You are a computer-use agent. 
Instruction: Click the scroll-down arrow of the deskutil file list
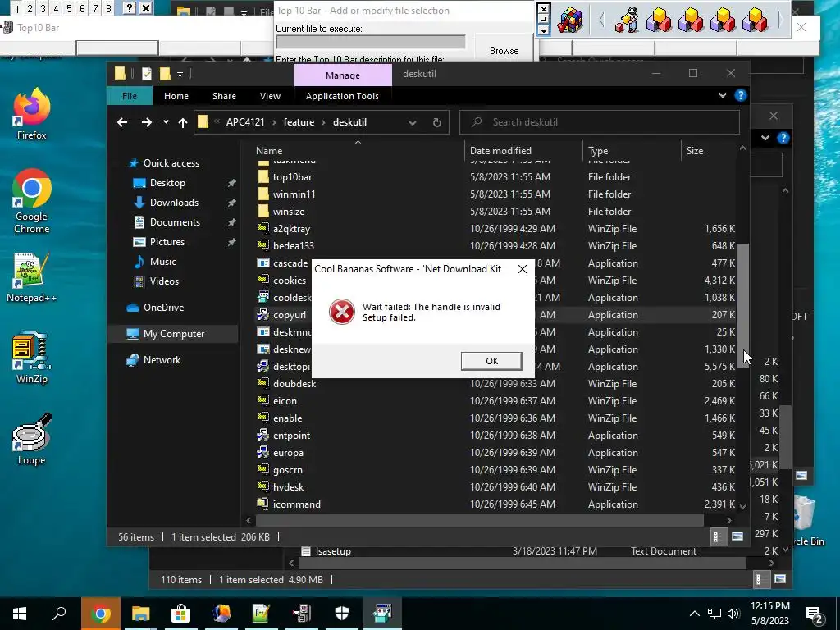(x=742, y=506)
